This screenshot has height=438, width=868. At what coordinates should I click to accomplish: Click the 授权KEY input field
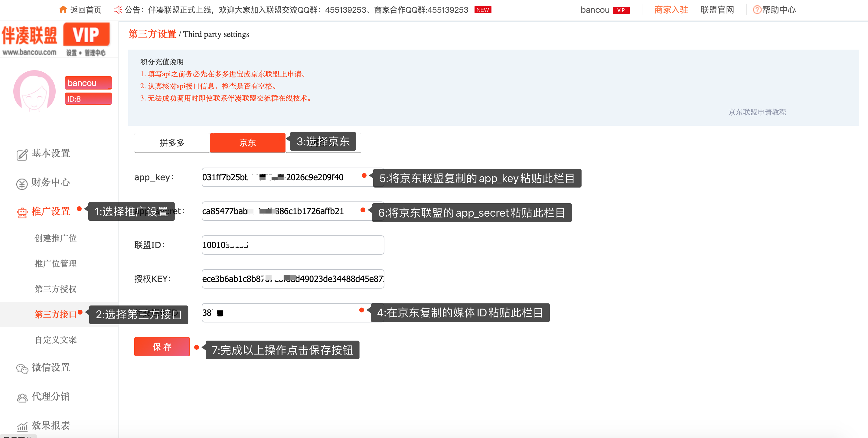pos(293,279)
